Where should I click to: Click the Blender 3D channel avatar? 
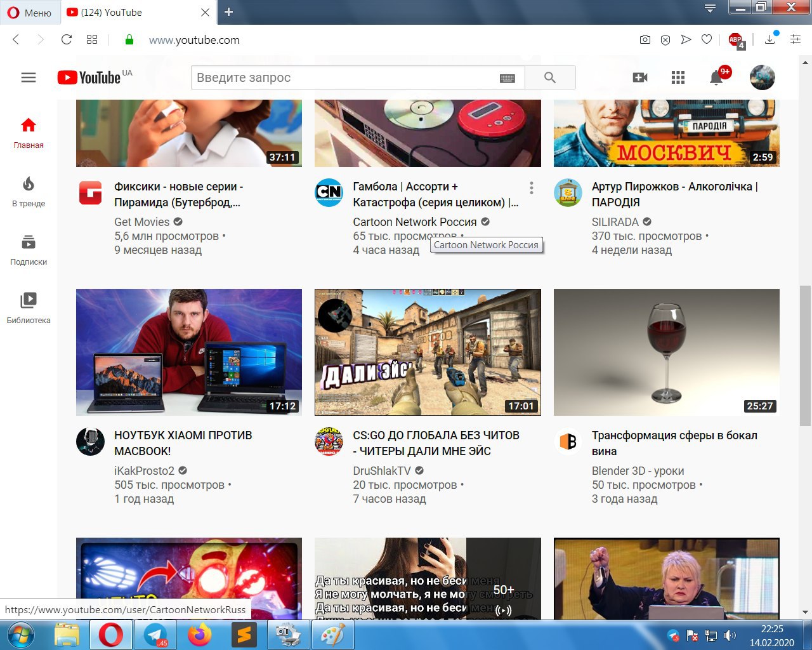[x=568, y=442]
